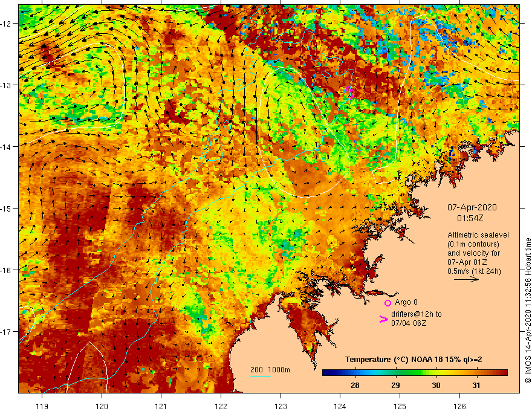The height and width of the screenshot is (411, 532).
Task: Click the temperature color bar
Action: click(x=415, y=372)
